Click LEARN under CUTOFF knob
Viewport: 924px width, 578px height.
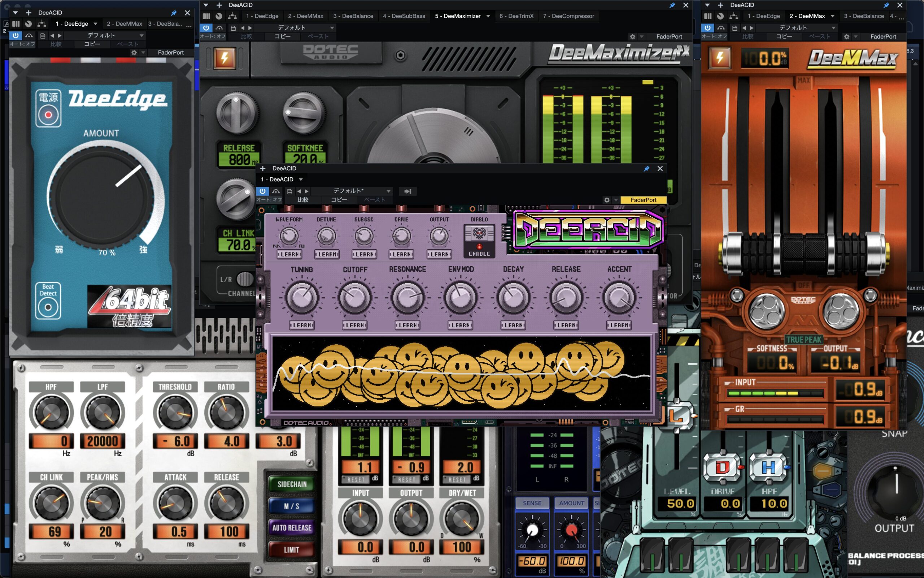[355, 325]
